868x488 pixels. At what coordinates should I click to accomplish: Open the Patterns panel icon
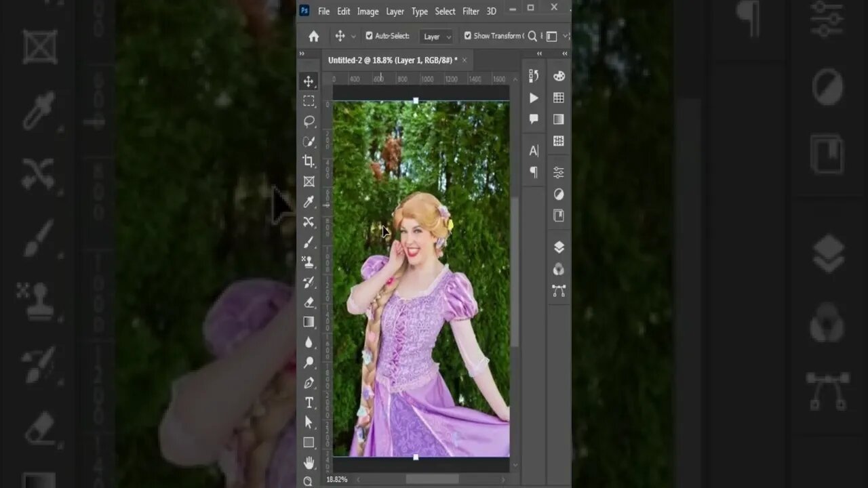pyautogui.click(x=559, y=141)
